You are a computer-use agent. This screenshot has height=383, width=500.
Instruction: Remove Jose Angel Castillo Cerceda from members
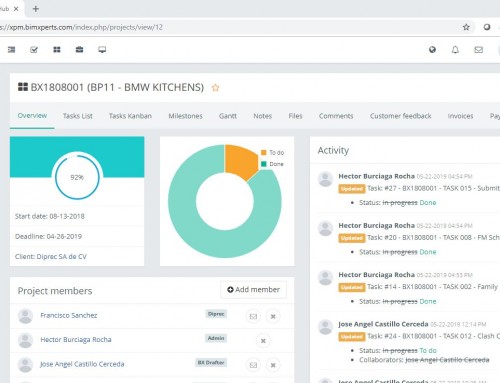pyautogui.click(x=273, y=365)
